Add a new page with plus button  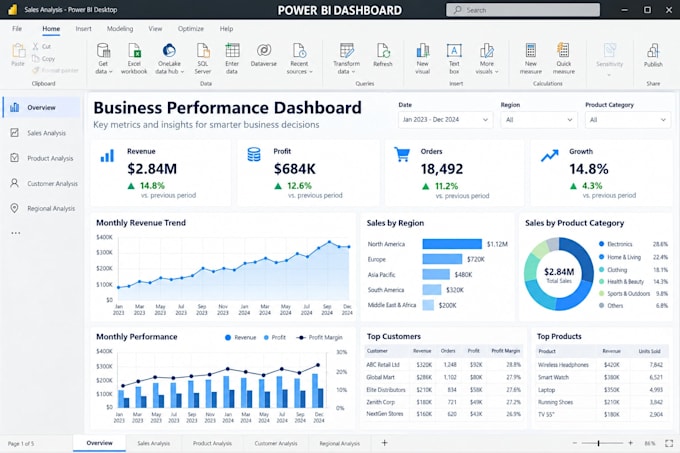[x=384, y=443]
